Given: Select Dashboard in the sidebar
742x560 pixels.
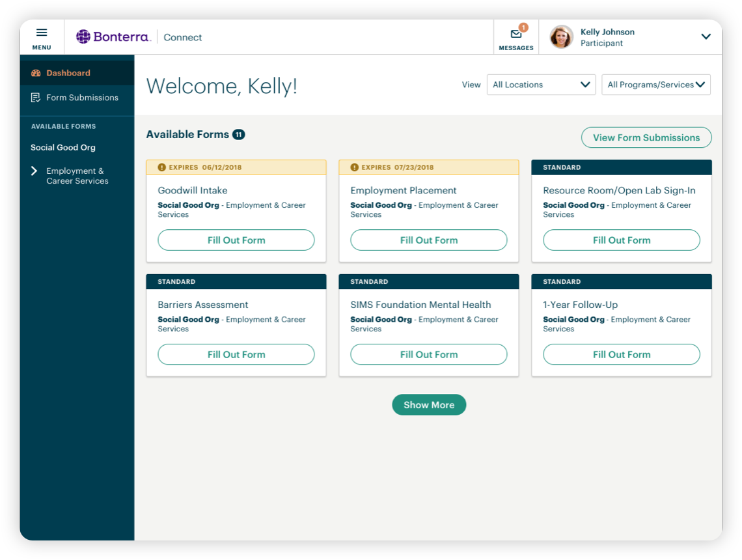Looking at the screenshot, I should pyautogui.click(x=68, y=73).
